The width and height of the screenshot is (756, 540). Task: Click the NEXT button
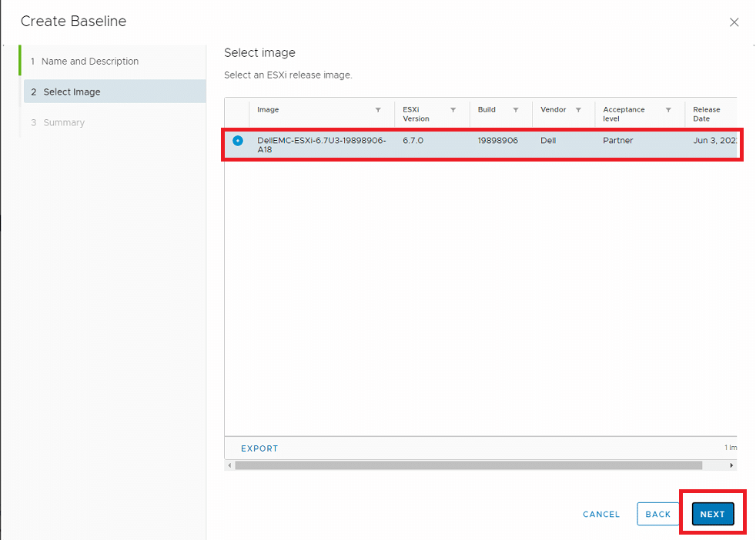[x=713, y=514]
